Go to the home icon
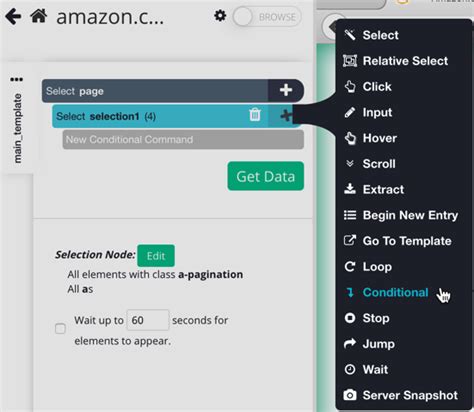This screenshot has height=412, width=474. point(39,16)
